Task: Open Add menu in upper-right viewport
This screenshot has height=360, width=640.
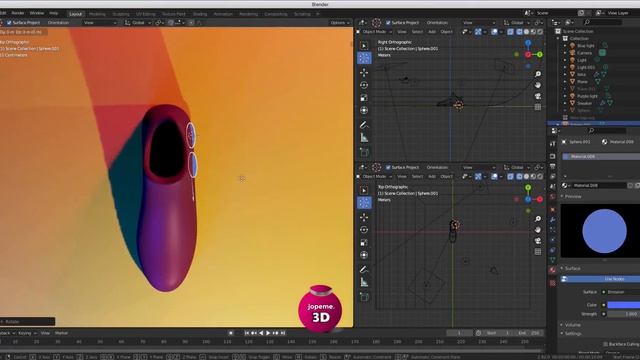Action: [432, 32]
